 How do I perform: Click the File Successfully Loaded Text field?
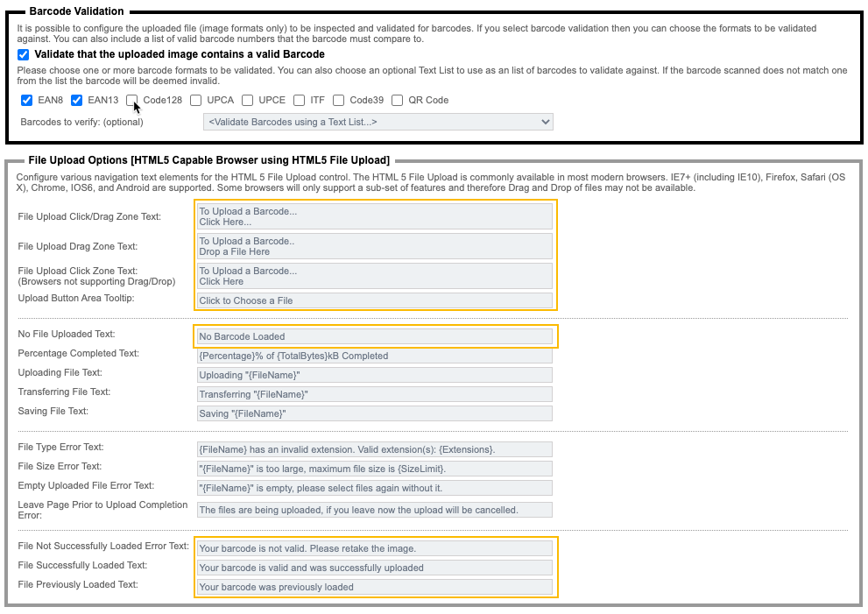(x=375, y=568)
